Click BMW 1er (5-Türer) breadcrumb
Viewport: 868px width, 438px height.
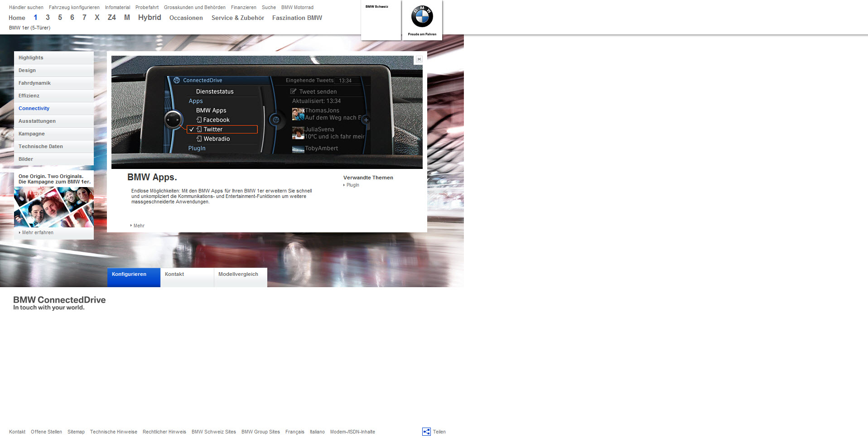[29, 28]
